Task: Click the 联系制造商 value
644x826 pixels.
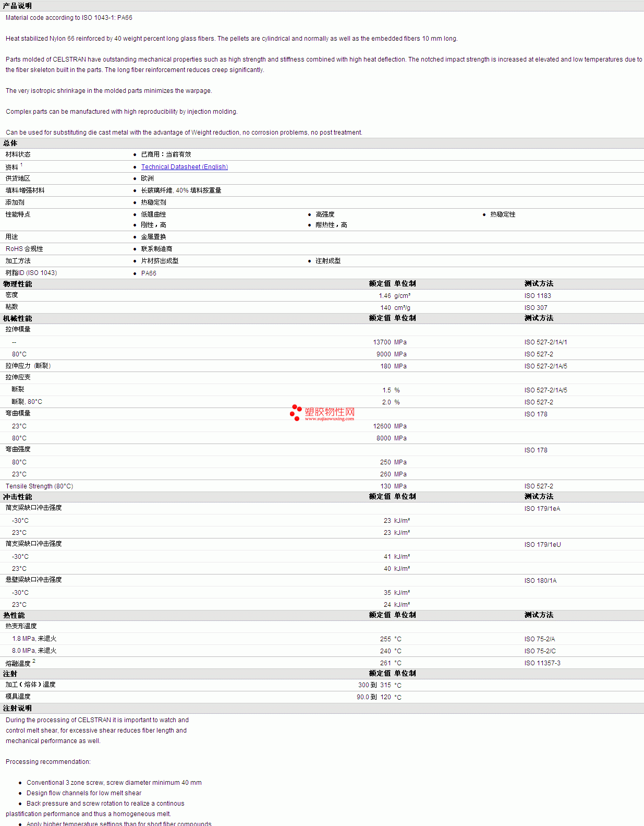Action: [157, 249]
